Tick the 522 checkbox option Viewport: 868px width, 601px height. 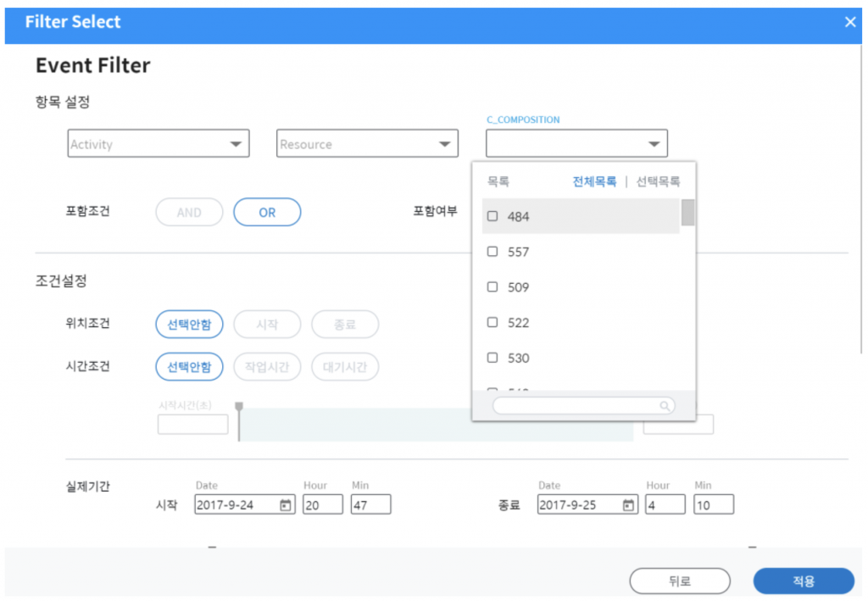492,323
